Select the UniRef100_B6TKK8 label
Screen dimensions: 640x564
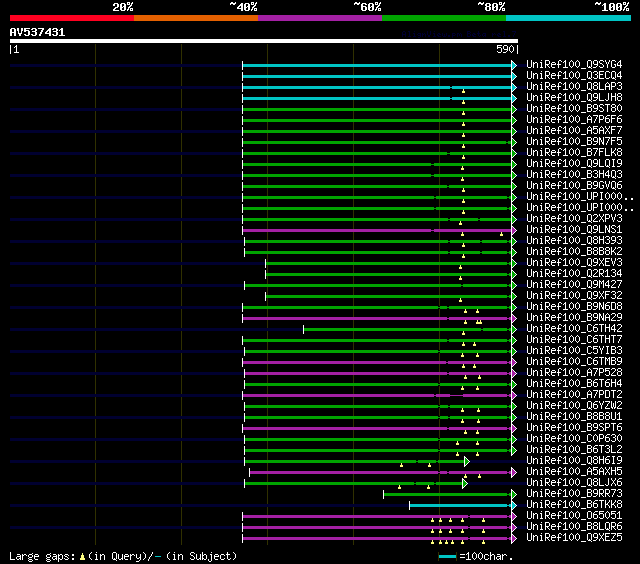click(574, 505)
